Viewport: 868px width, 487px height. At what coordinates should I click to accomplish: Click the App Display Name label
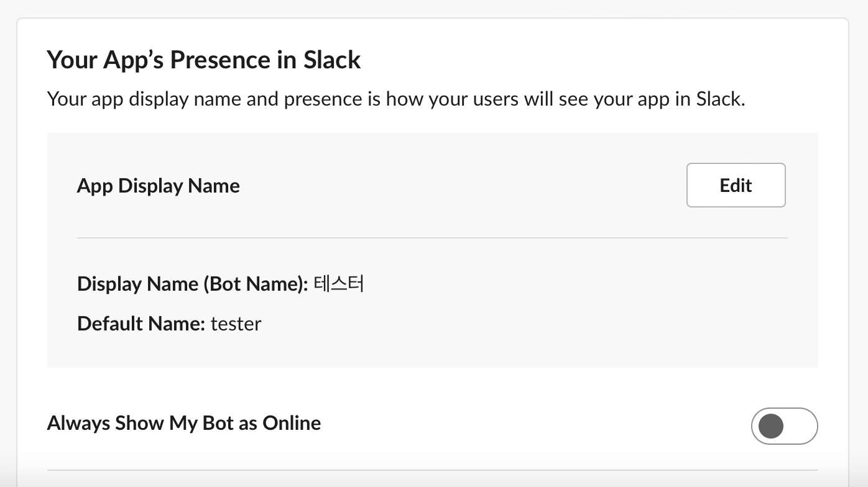(159, 186)
